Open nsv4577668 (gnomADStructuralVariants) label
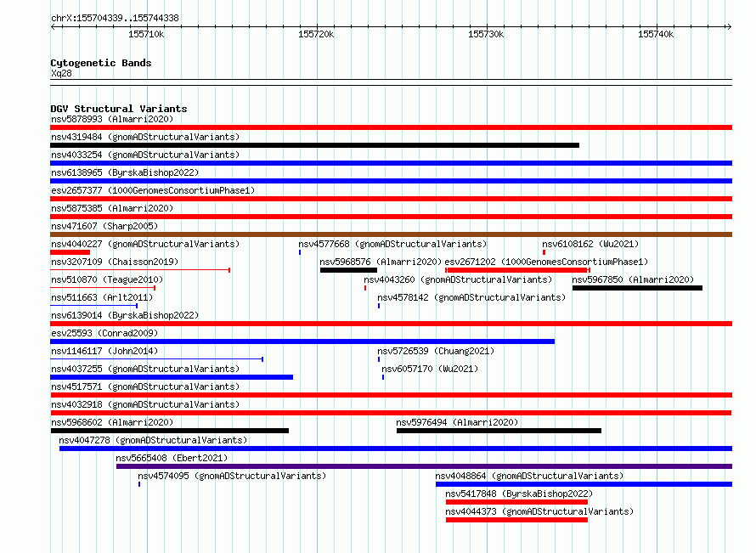 click(x=392, y=244)
